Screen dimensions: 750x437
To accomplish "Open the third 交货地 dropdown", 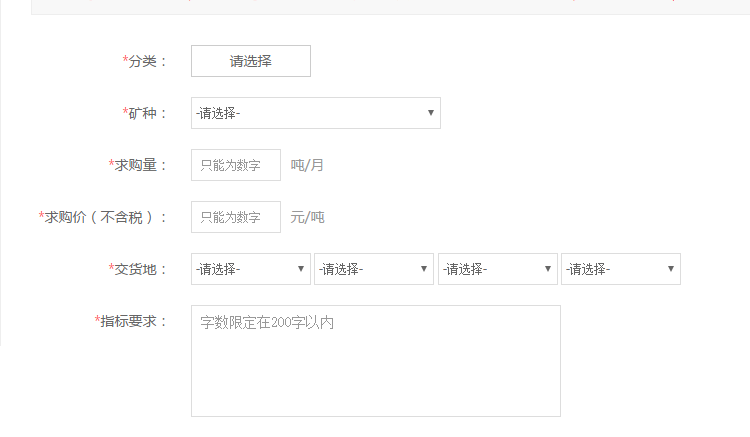I will (497, 269).
